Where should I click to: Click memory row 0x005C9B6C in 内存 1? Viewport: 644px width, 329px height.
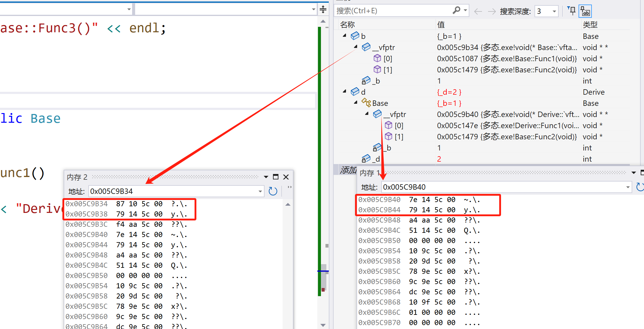click(419, 312)
